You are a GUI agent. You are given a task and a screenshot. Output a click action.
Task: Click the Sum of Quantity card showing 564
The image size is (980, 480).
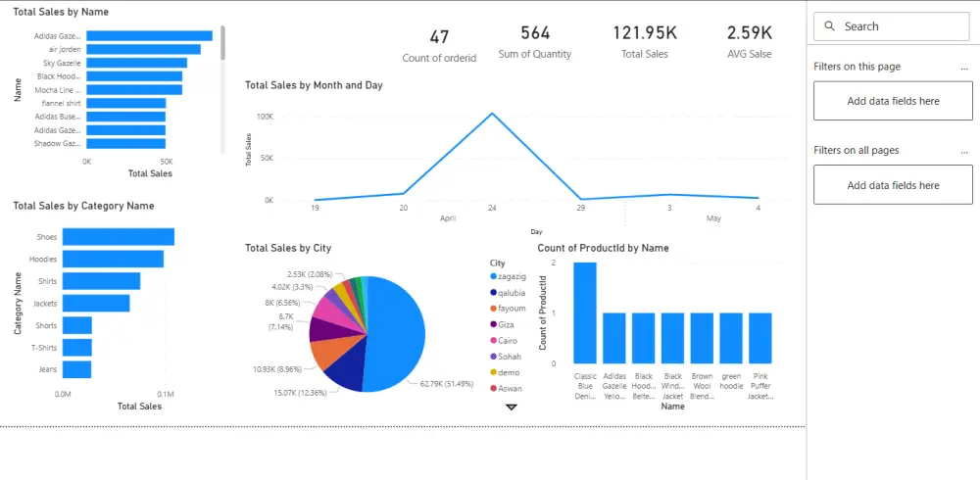(x=535, y=42)
